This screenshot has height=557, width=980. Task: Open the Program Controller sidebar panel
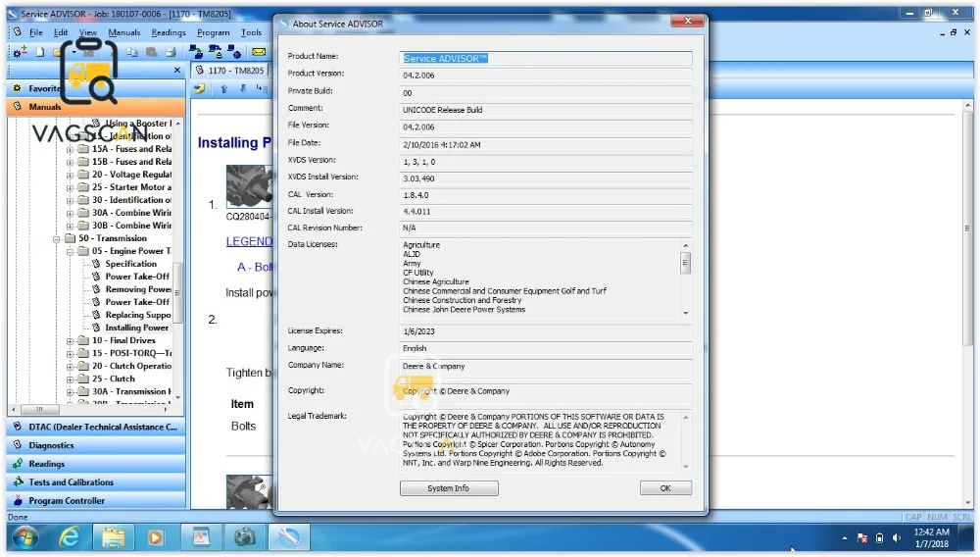coord(96,501)
